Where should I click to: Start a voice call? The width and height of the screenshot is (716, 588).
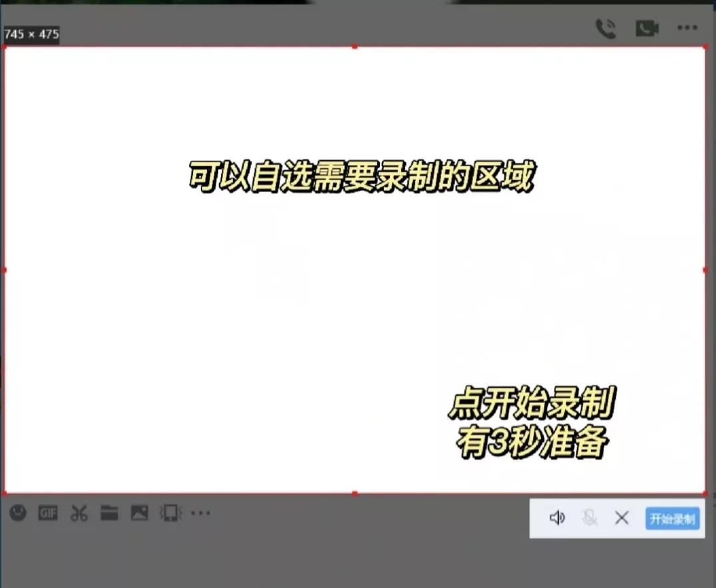(606, 28)
